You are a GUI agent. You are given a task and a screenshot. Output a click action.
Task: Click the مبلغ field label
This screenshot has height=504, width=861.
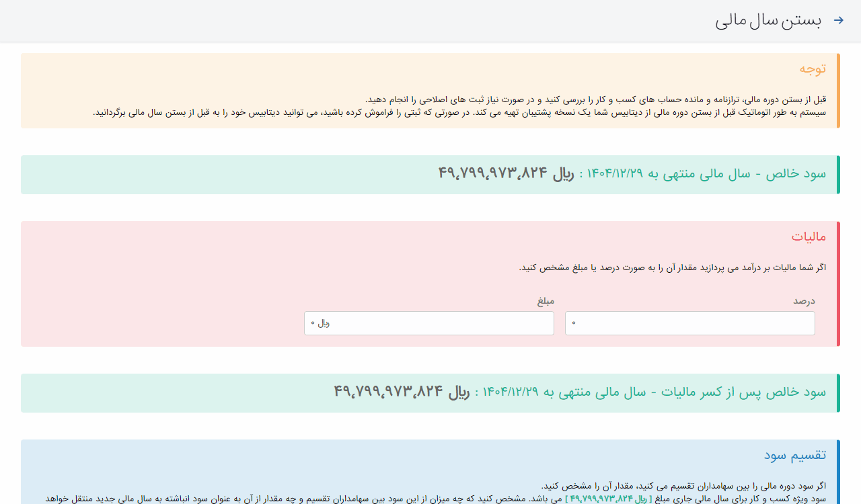[546, 300]
